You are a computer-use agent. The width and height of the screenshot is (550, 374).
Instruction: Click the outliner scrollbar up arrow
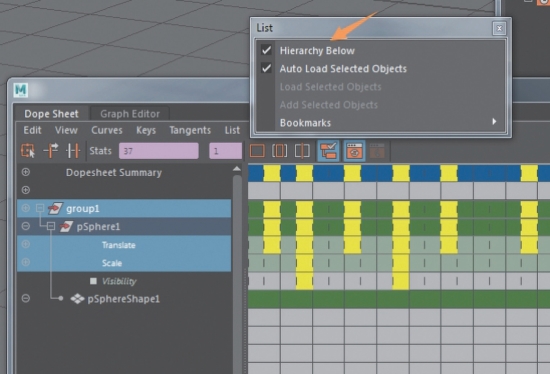click(x=237, y=169)
